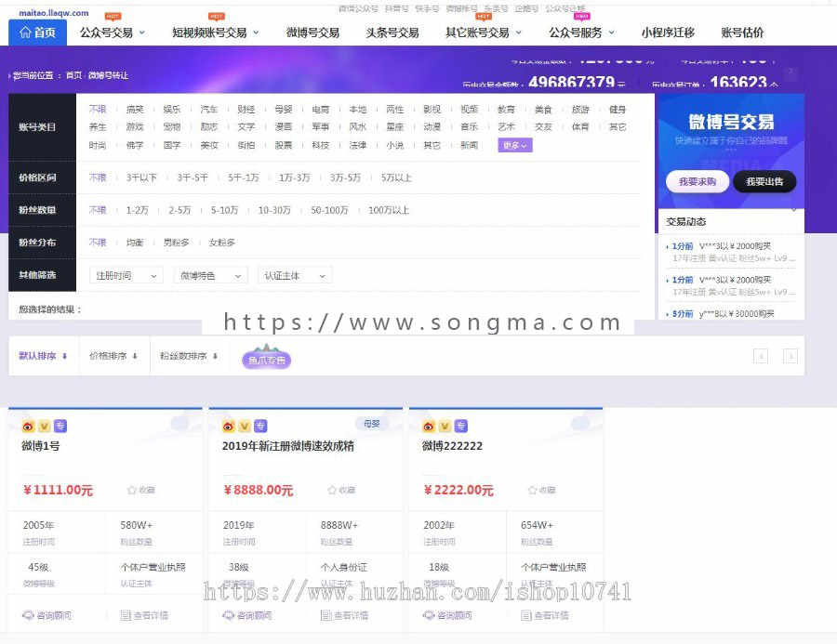
Task: Click Weibo logo on 微博1号 card
Action: click(28, 426)
